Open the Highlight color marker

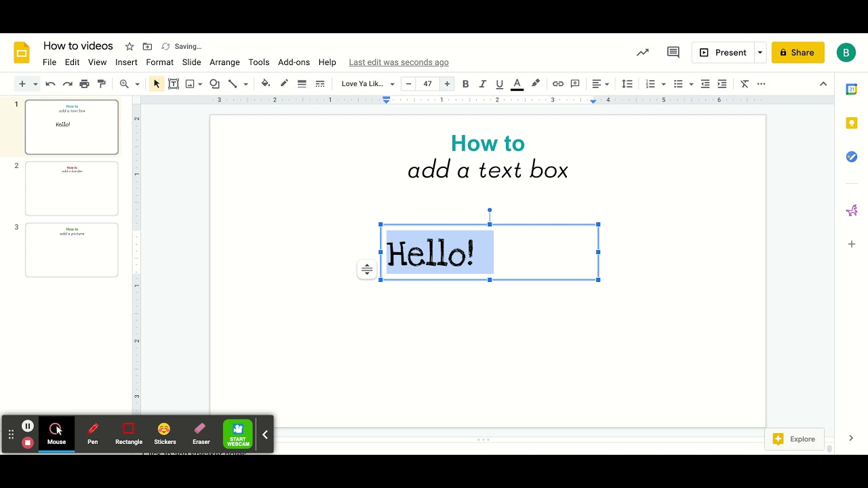point(536,84)
